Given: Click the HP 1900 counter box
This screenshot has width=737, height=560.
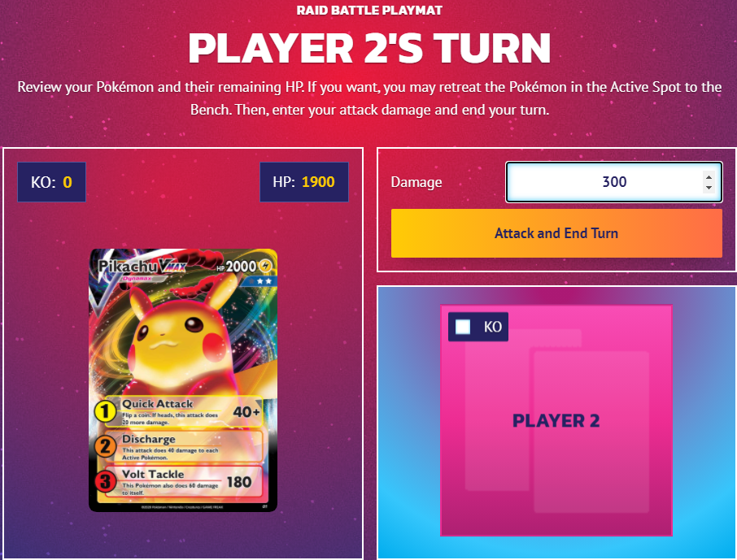Looking at the screenshot, I should tap(304, 182).
